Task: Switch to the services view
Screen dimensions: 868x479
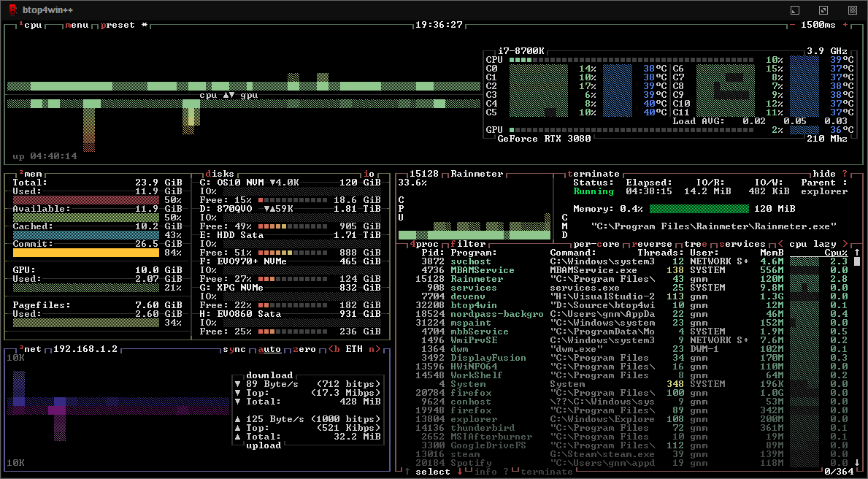Action: (x=742, y=244)
